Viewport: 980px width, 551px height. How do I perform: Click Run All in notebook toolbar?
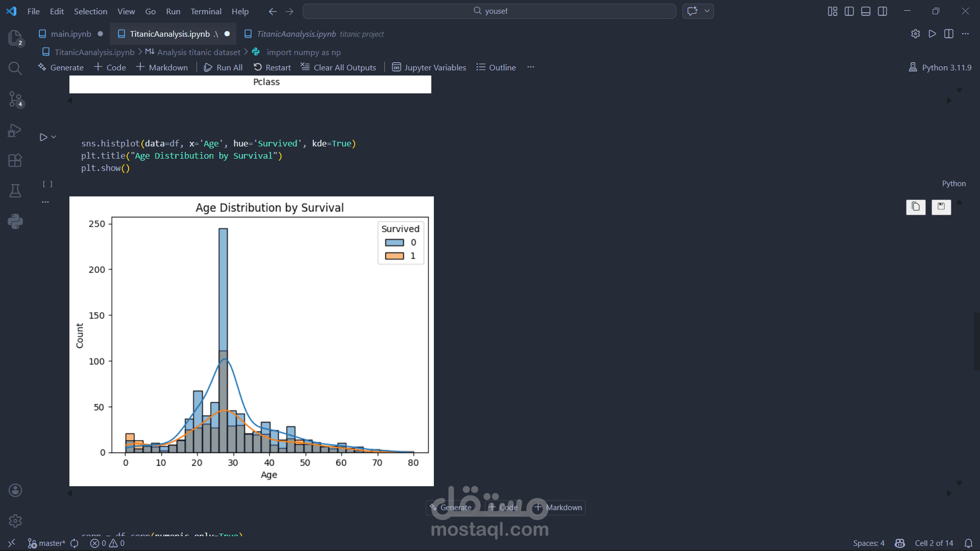point(223,67)
